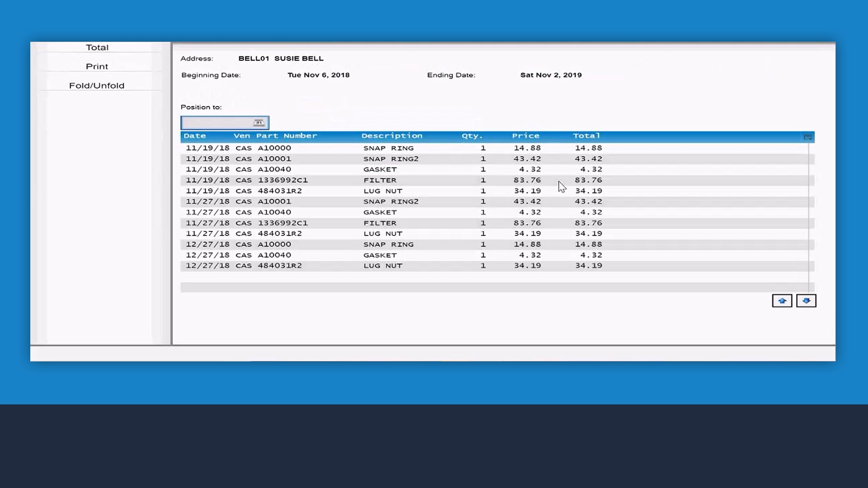Click the Ending Date value Sat Nov 2, 2019
The height and width of the screenshot is (488, 868).
[x=551, y=75]
